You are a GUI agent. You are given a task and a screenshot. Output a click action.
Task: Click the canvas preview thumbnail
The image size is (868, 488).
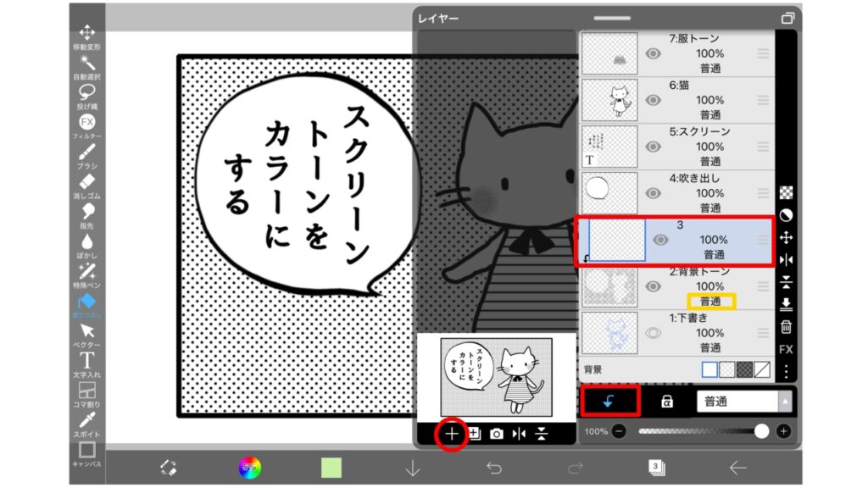click(x=496, y=376)
